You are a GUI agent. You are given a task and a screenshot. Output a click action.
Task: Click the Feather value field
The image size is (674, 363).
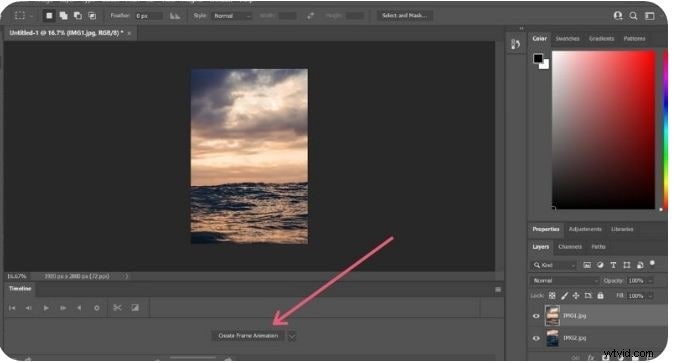pos(149,15)
